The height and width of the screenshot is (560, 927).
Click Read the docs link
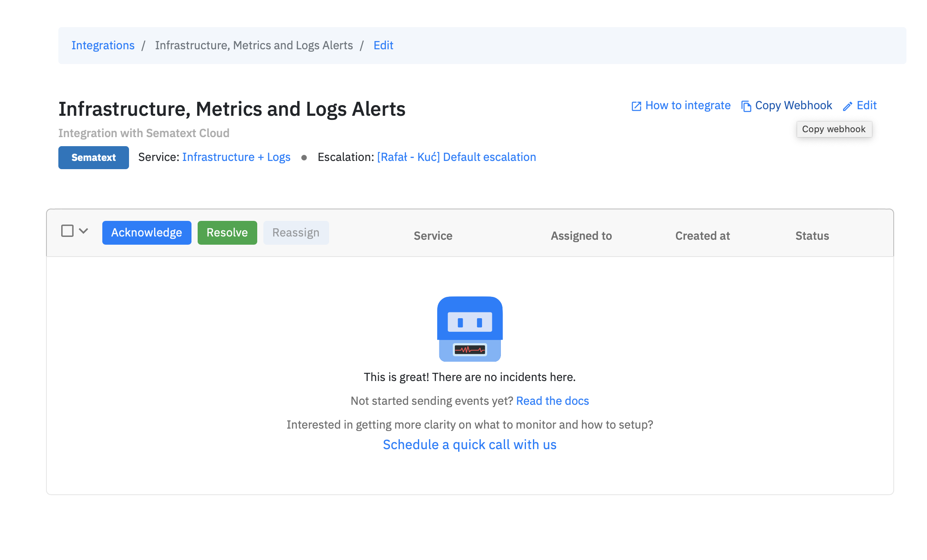[x=553, y=400]
